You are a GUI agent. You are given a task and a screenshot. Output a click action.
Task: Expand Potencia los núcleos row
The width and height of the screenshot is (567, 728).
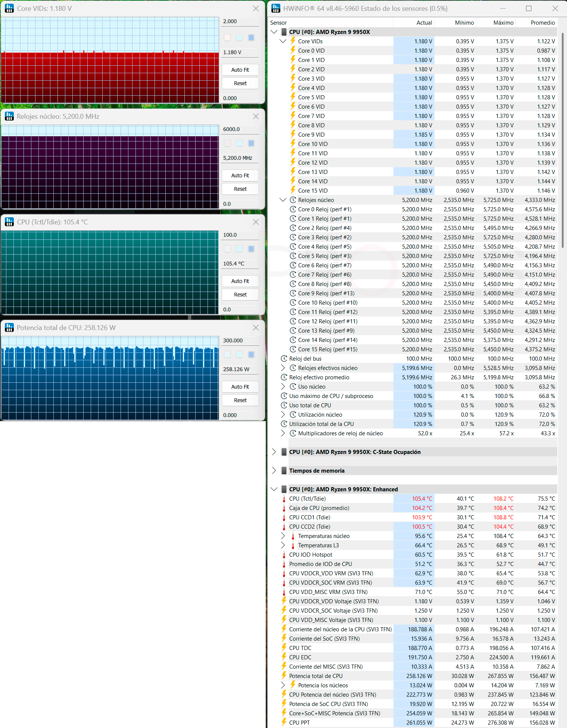click(283, 685)
